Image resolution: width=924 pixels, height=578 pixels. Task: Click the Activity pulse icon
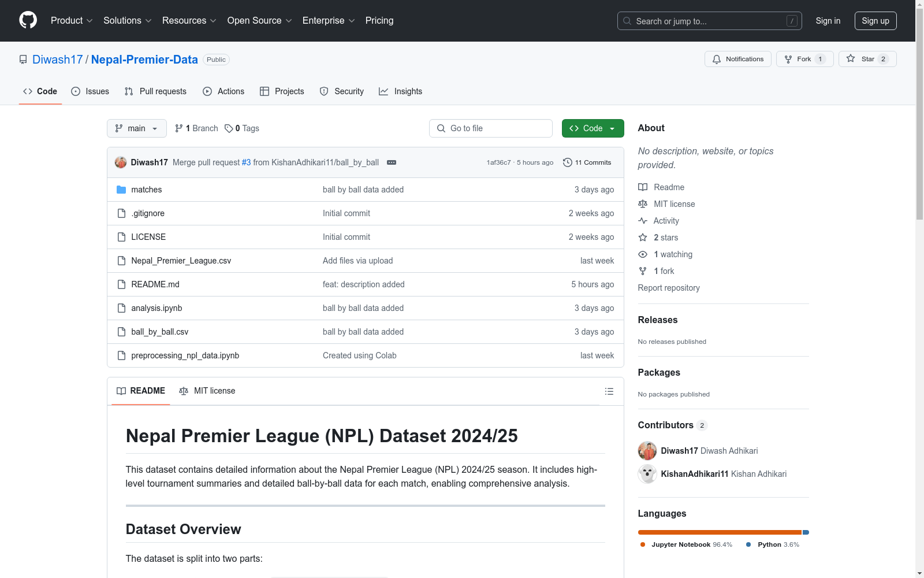tap(643, 221)
